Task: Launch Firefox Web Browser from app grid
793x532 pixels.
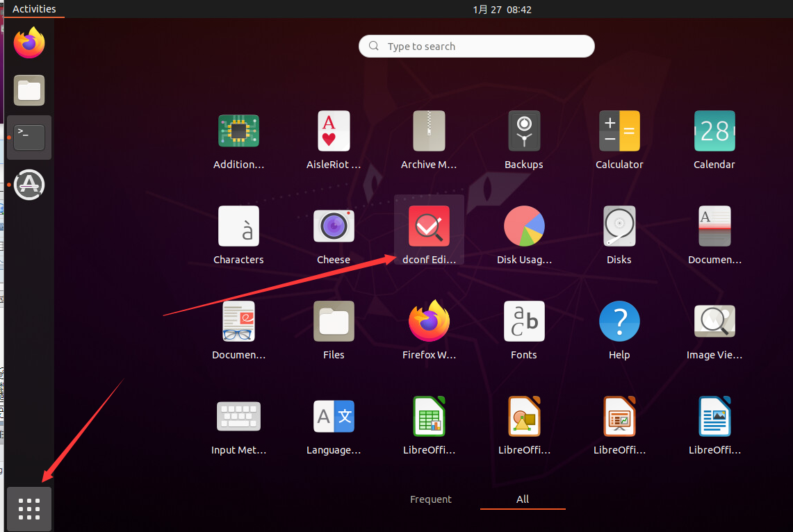Action: (429, 321)
